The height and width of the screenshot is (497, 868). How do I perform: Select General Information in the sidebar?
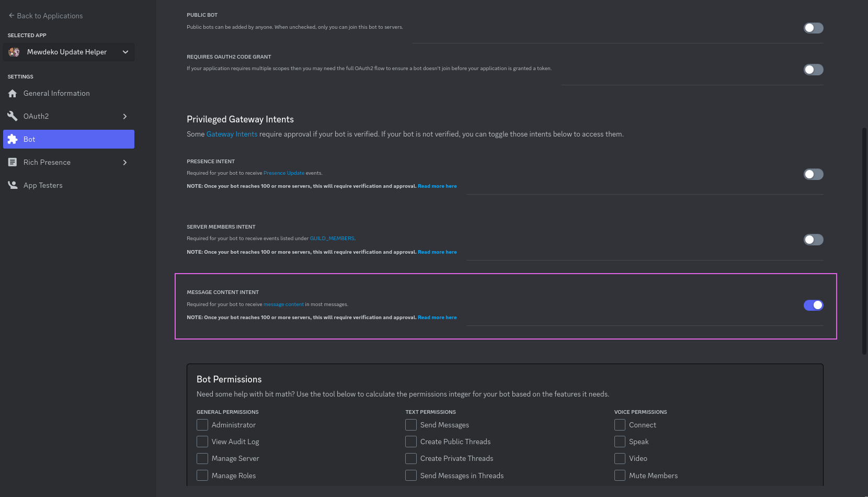pos(56,93)
